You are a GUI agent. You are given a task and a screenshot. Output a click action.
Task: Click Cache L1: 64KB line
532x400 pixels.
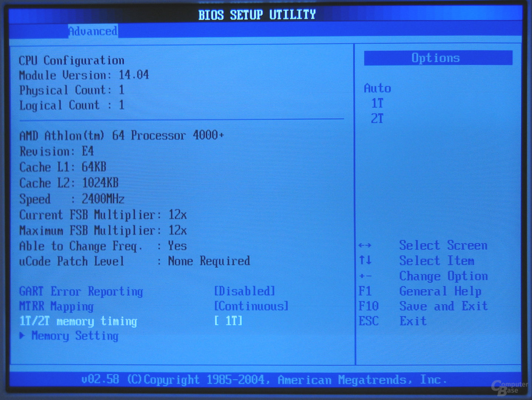click(x=63, y=167)
